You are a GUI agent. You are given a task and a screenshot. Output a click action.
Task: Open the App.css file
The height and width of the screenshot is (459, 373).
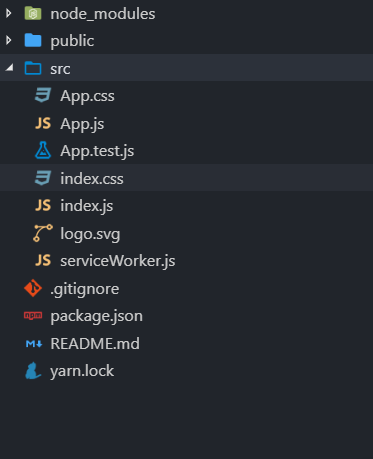coord(87,96)
